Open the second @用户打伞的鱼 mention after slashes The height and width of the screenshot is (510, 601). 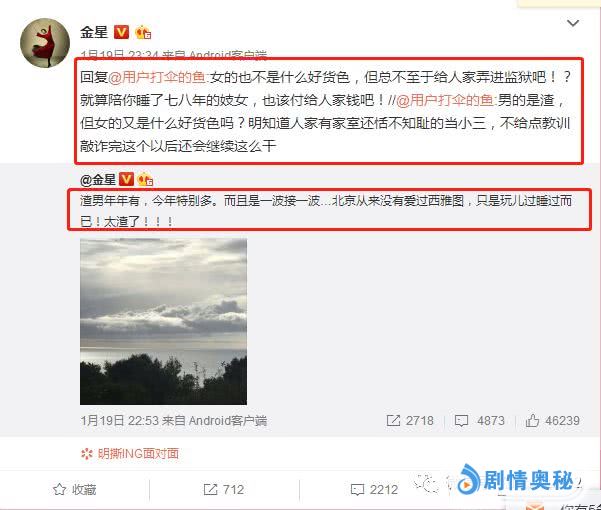point(446,100)
